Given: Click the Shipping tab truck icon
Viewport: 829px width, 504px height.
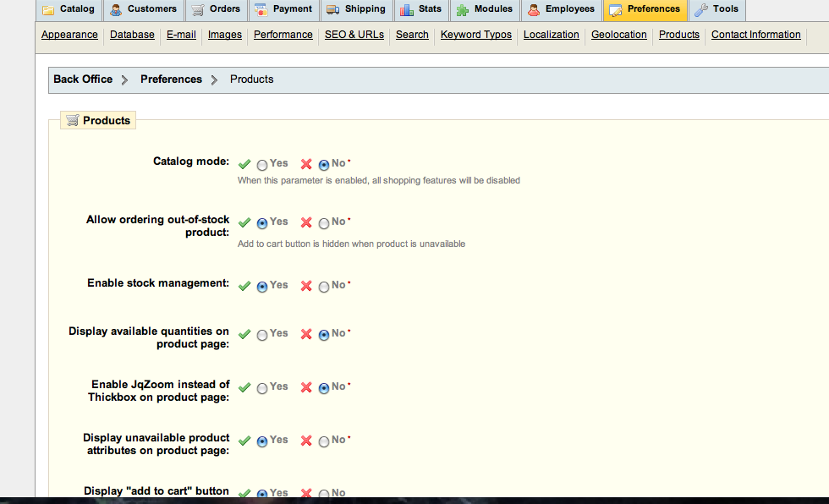Looking at the screenshot, I should (332, 9).
